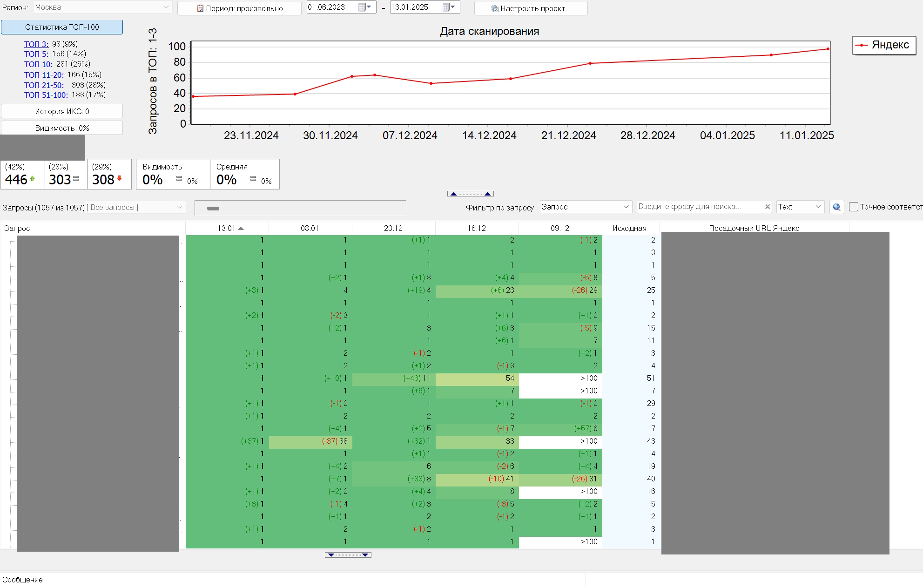The image size is (923, 588).
Task: Select the 303 (28%) summary tile
Action: [66, 174]
